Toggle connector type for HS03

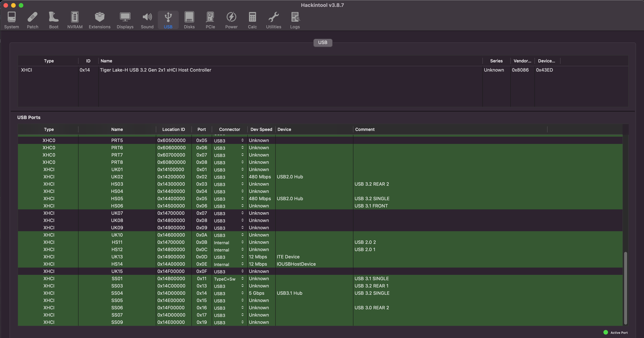click(242, 184)
